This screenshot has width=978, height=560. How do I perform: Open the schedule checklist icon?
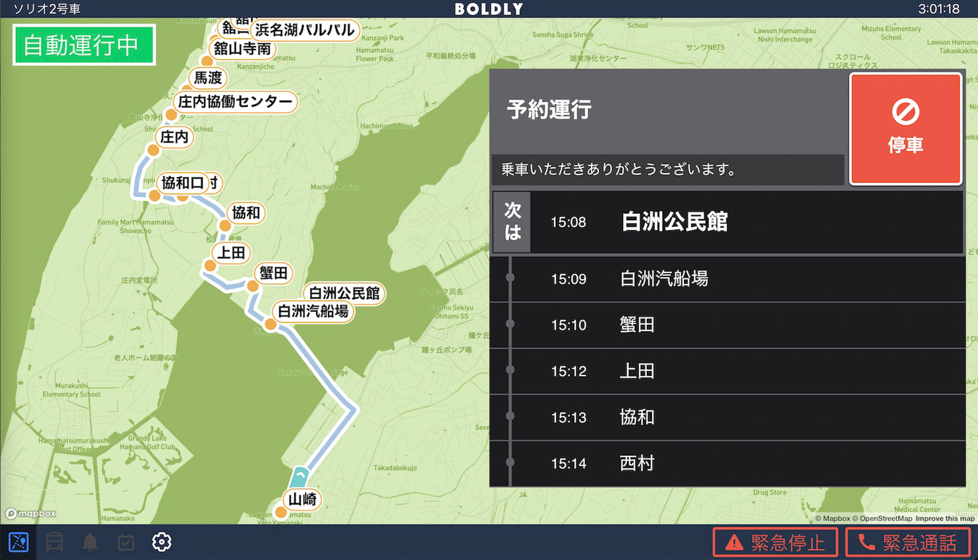coord(125,542)
